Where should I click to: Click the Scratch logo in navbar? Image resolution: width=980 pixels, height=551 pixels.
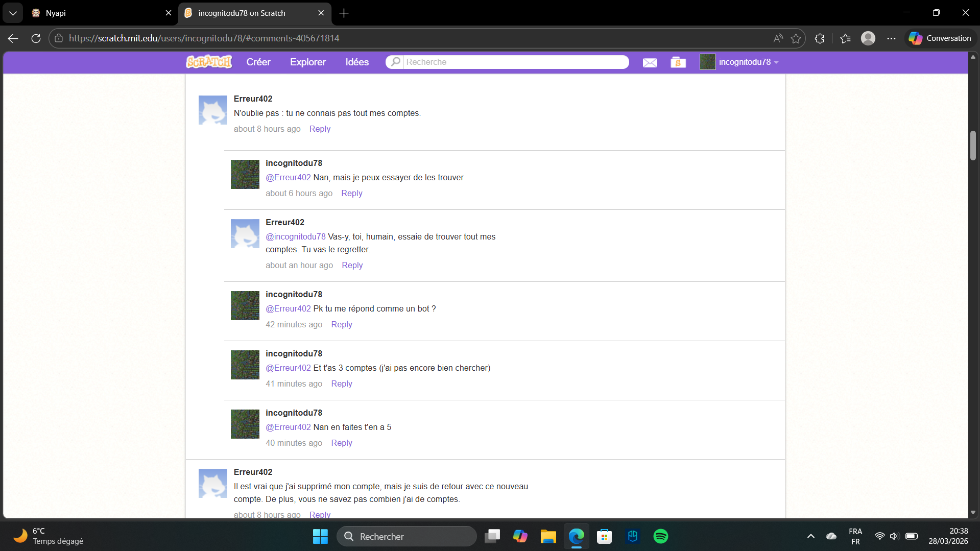[x=209, y=62]
